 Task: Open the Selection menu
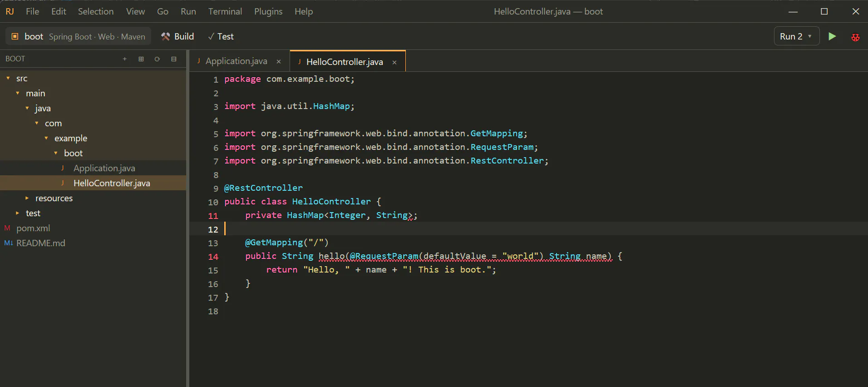(x=96, y=11)
